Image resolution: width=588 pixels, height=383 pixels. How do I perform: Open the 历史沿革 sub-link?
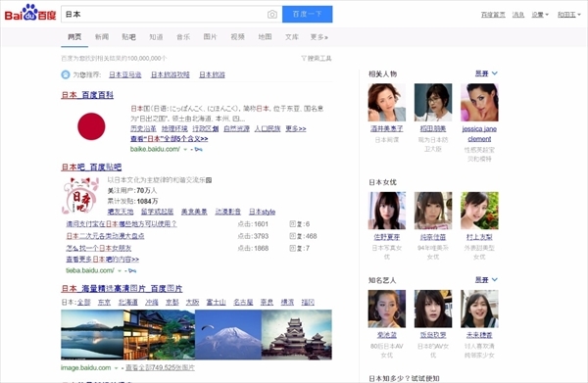click(x=143, y=128)
